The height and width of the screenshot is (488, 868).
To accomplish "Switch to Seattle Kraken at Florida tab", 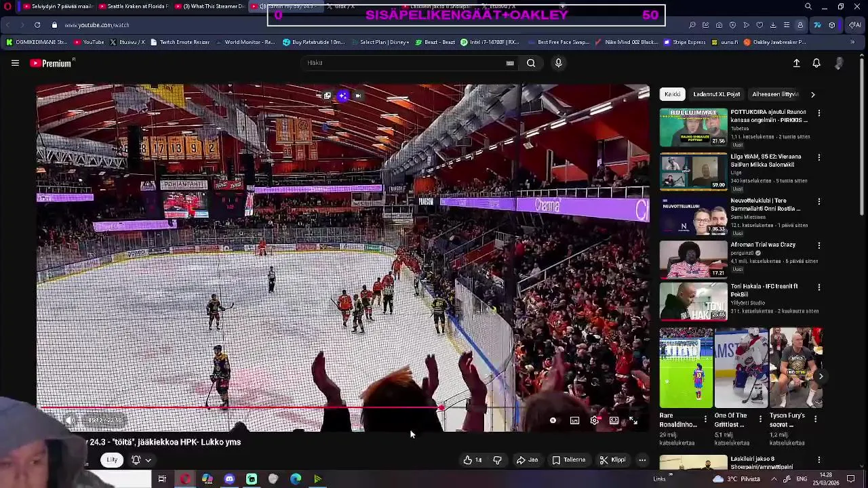I will (134, 7).
